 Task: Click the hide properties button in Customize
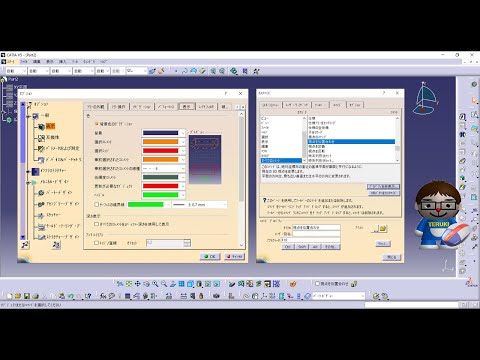[x=383, y=187]
